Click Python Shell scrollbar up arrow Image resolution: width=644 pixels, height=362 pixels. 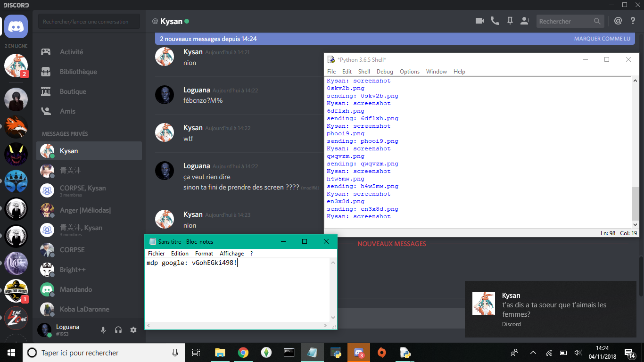click(635, 81)
